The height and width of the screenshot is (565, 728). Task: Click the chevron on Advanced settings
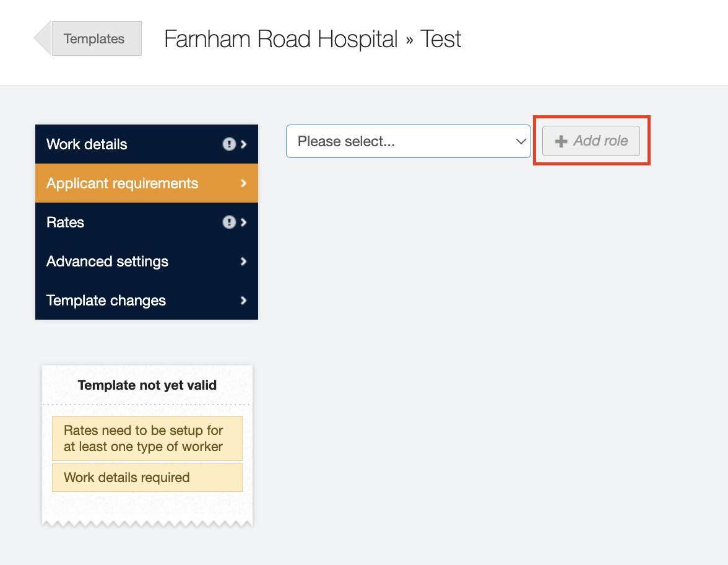[244, 261]
